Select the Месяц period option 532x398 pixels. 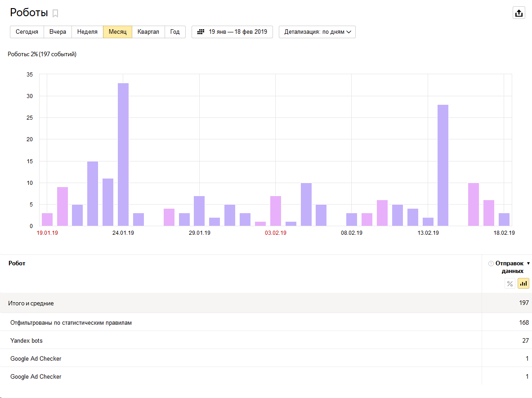point(117,32)
